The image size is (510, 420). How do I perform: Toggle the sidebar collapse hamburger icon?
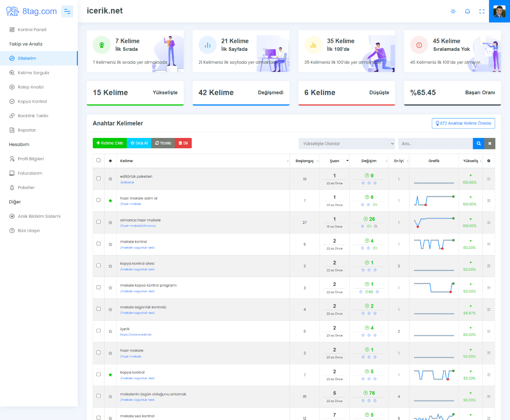(x=67, y=11)
